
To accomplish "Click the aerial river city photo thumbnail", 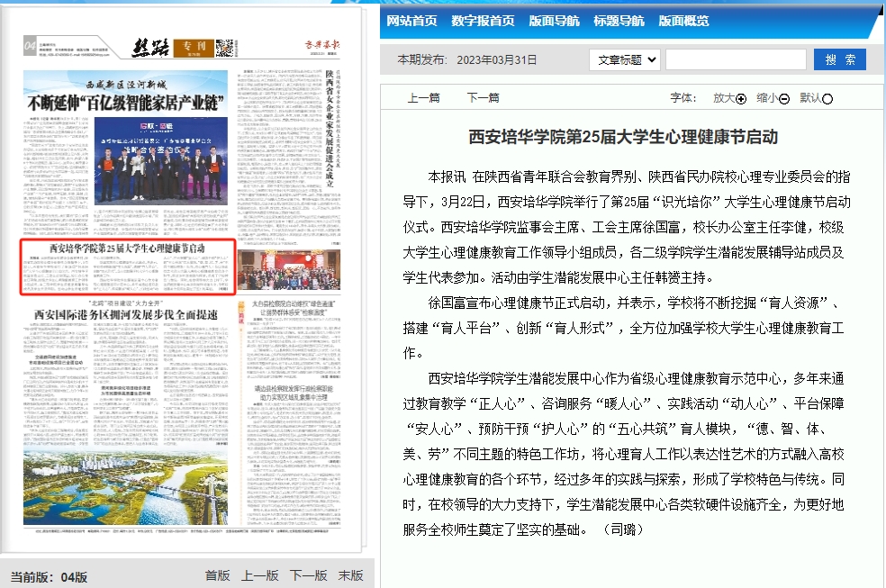I will [126, 485].
